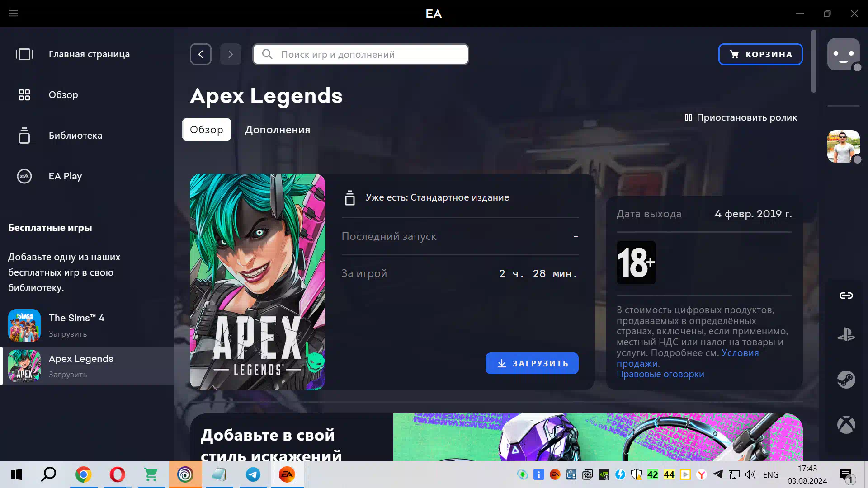Open the Правовые оговорки link

click(x=660, y=374)
